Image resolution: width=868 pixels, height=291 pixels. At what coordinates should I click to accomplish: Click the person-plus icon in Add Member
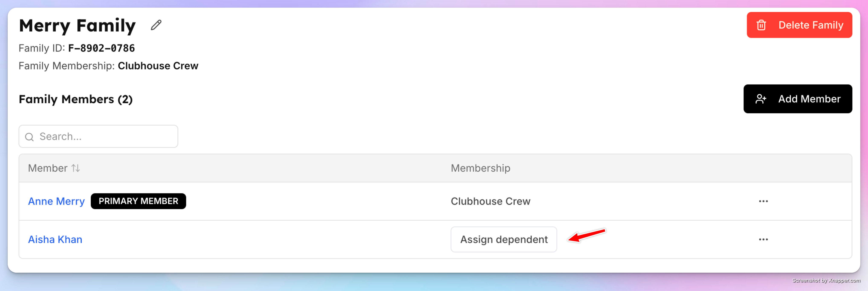(761, 99)
